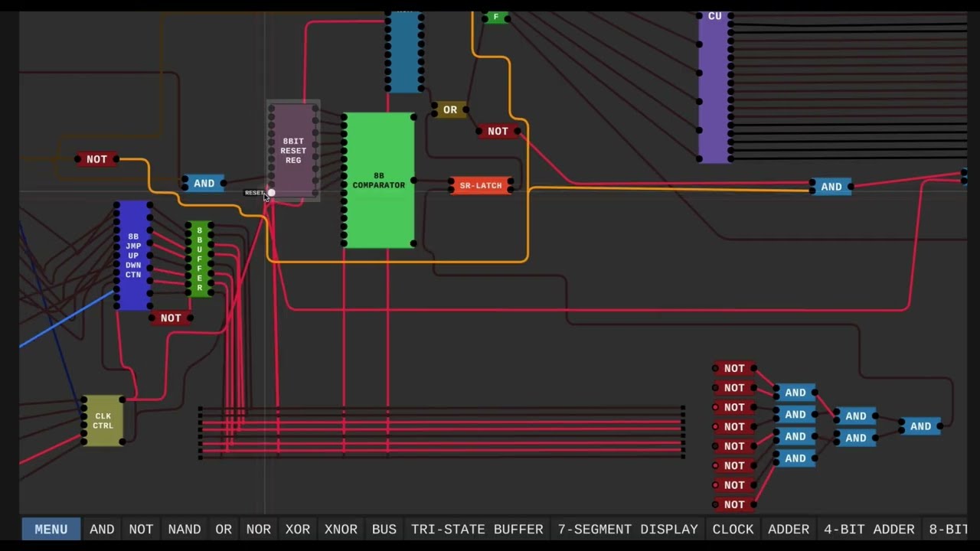Open the MENU button

point(51,529)
